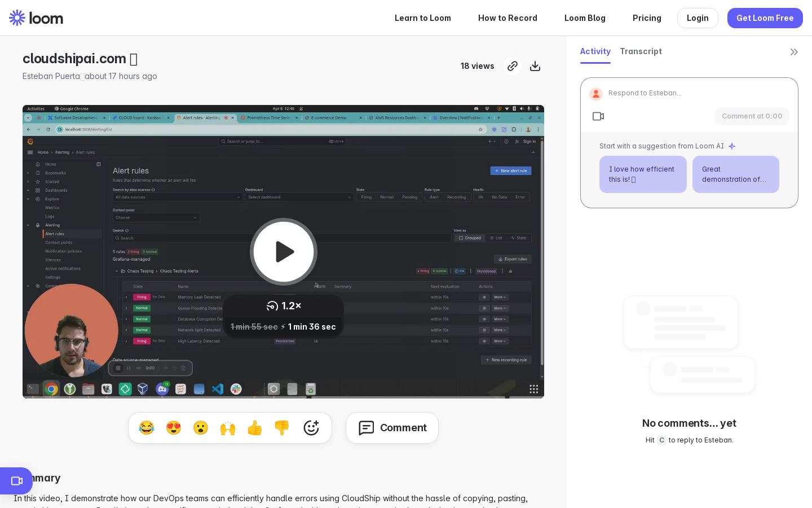
Task: Click the "about 17 hours ago" timestamp
Action: click(121, 76)
